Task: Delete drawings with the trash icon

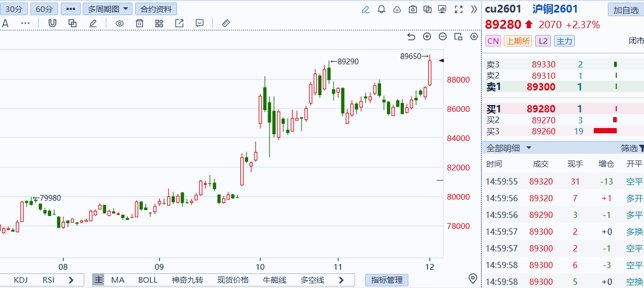Action: [139, 23]
